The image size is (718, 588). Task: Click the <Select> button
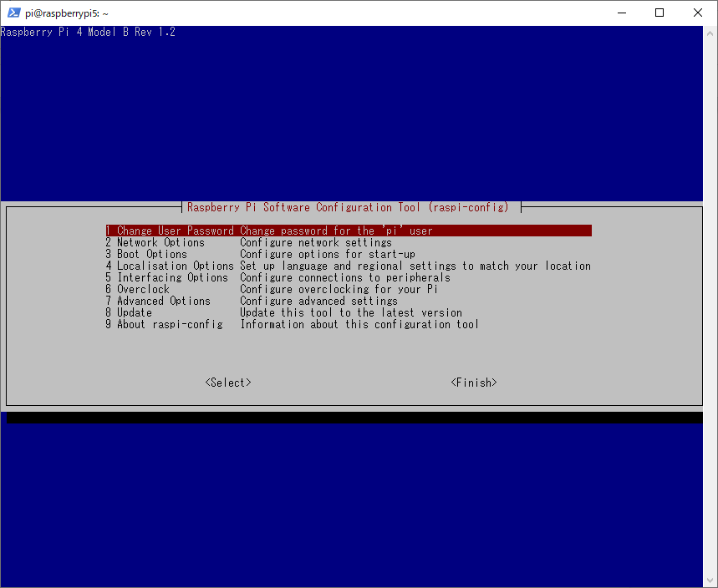coord(228,383)
